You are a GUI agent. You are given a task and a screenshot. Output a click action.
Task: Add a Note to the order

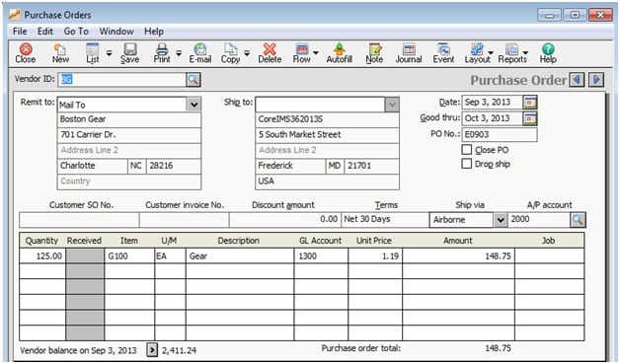[x=374, y=53]
